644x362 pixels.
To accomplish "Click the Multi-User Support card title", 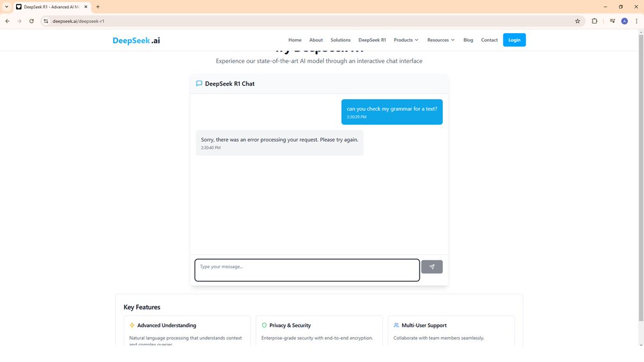I will 424,326.
